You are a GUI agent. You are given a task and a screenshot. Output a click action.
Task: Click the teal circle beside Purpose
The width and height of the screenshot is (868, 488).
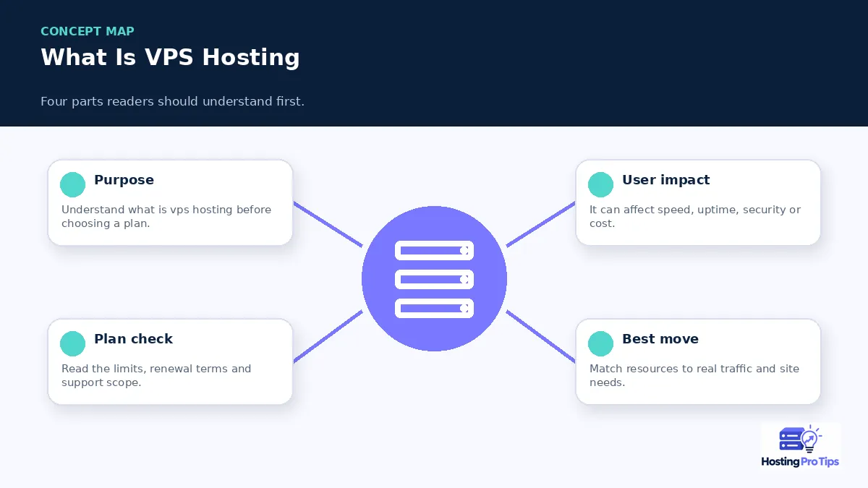[x=72, y=185]
